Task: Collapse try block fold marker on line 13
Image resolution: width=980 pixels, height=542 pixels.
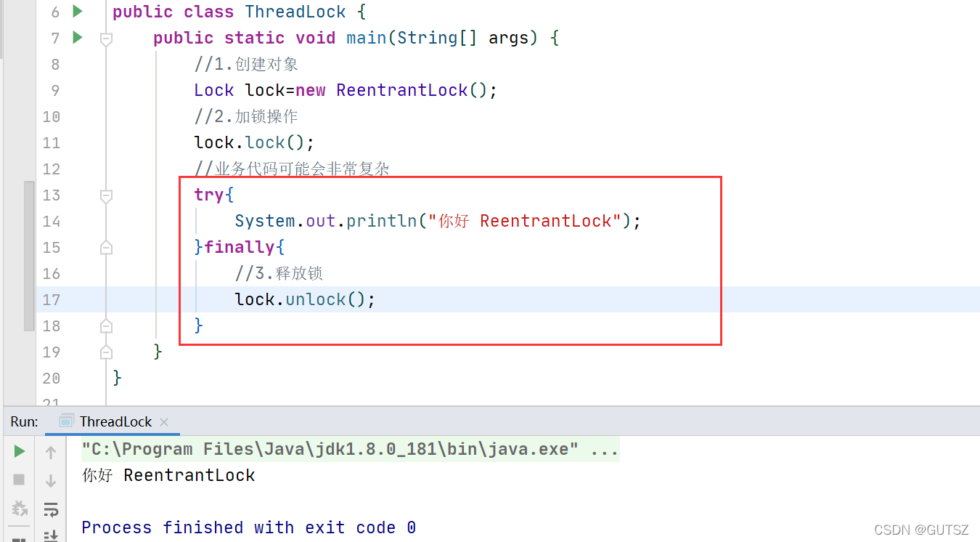Action: tap(106, 195)
